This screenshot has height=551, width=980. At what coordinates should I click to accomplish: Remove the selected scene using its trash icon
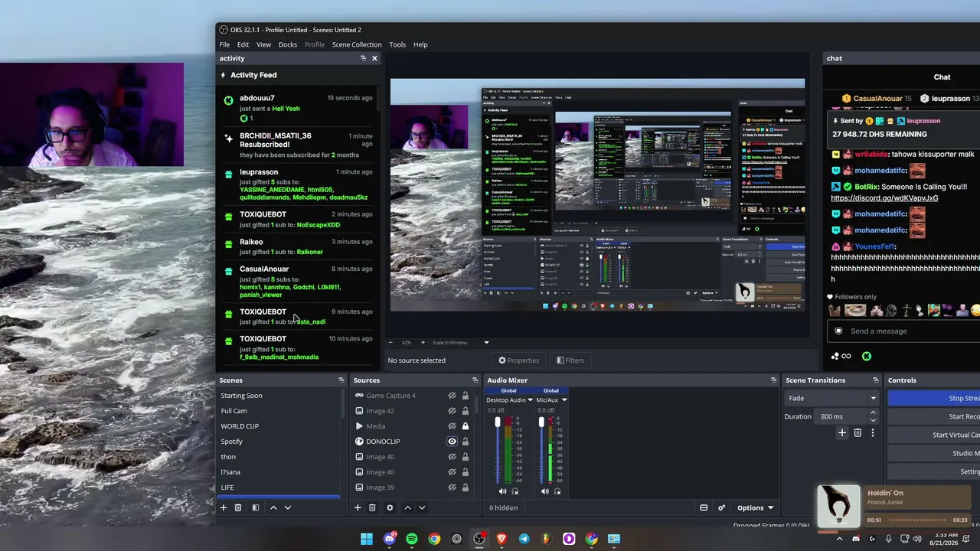point(238,507)
